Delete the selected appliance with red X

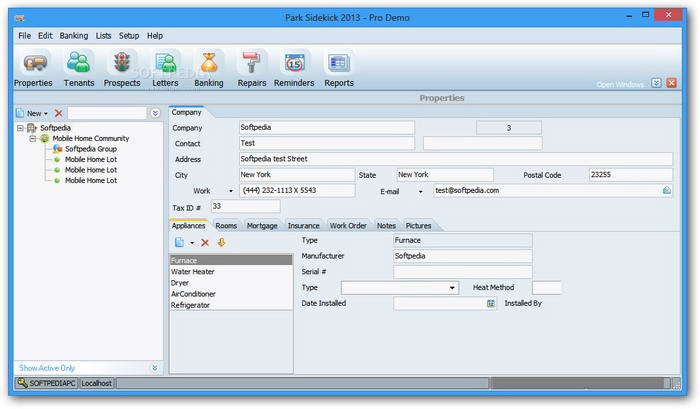(x=205, y=243)
